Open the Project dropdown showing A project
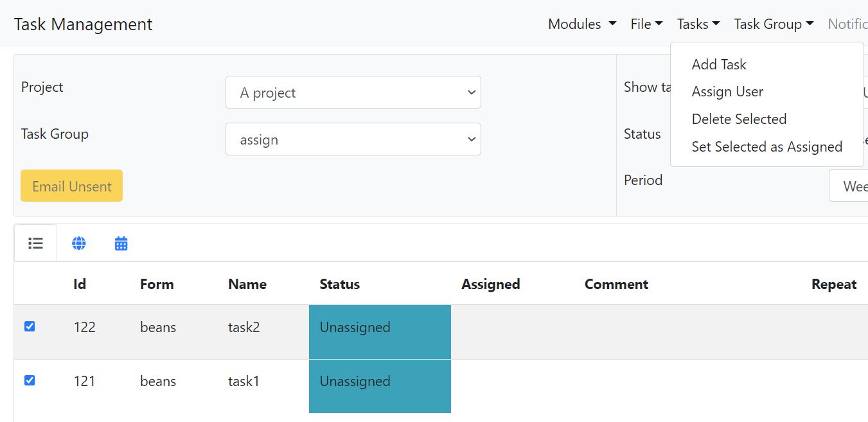 pyautogui.click(x=353, y=92)
